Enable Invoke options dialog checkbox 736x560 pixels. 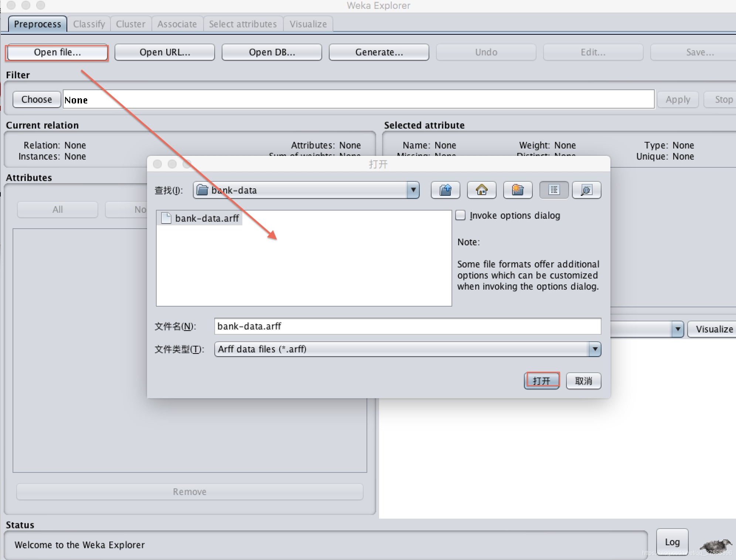[x=460, y=215]
